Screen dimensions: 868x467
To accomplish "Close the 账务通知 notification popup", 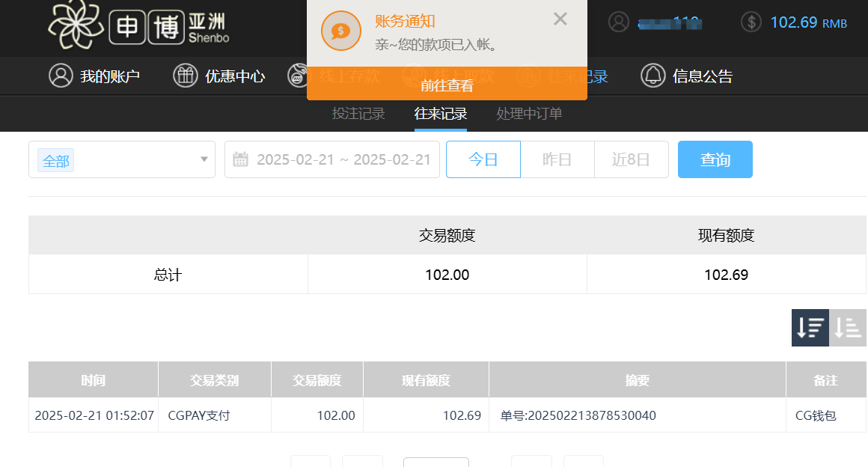I will tap(560, 19).
